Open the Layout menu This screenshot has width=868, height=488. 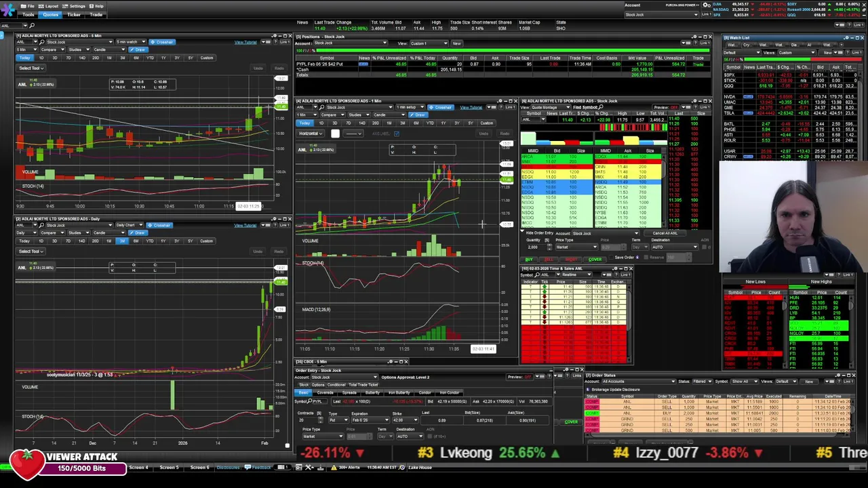[48, 6]
